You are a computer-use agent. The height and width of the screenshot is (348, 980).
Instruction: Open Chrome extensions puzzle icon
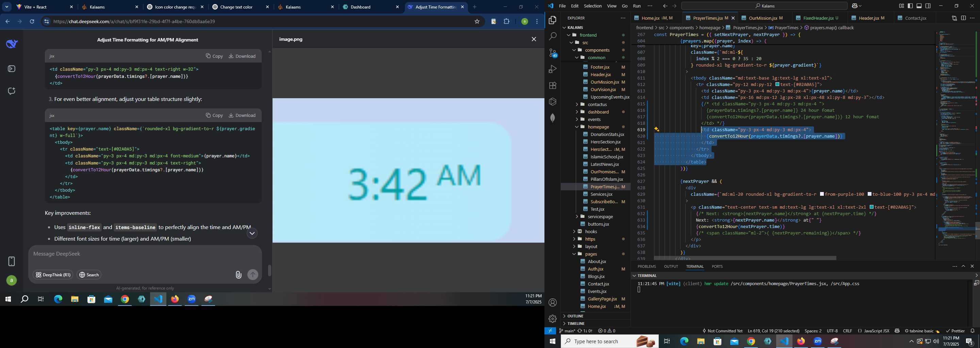point(506,22)
